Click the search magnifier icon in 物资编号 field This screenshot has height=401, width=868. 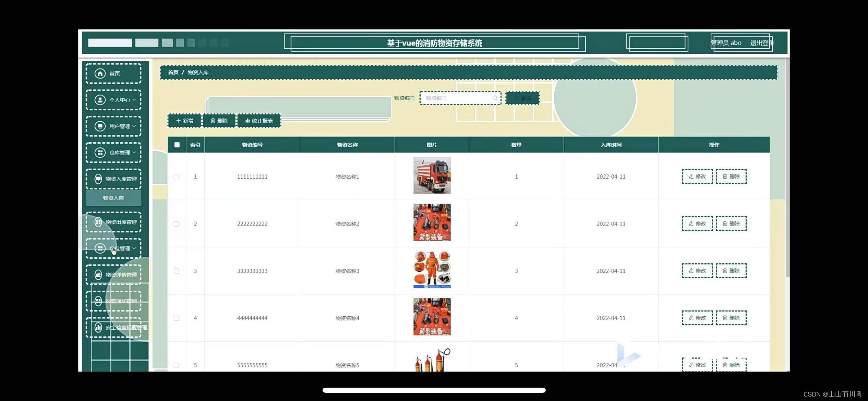(x=495, y=98)
